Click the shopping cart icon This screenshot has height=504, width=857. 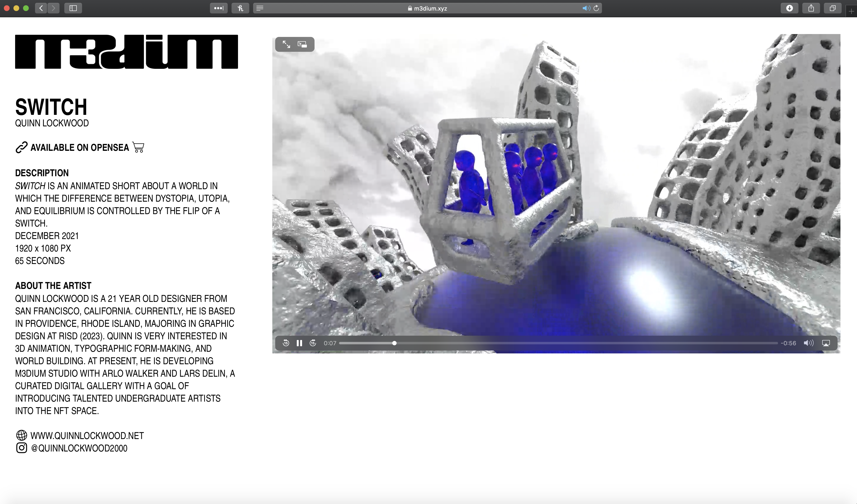pos(138,147)
